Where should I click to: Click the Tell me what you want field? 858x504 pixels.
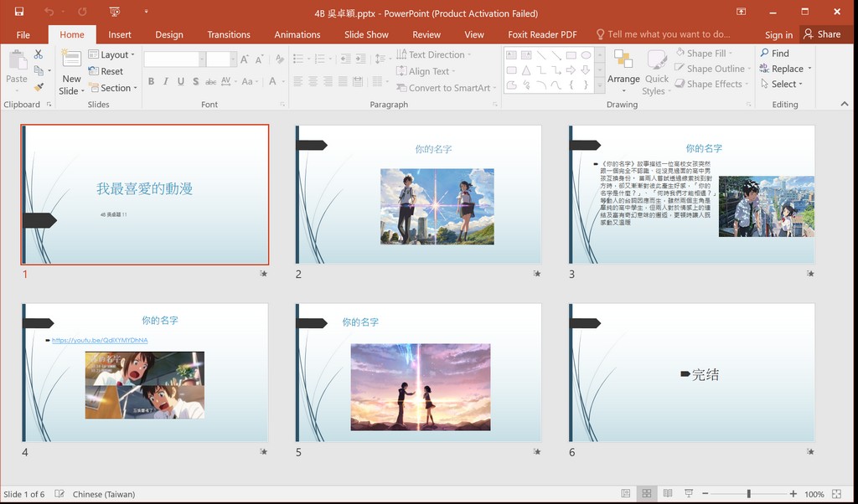click(x=664, y=33)
